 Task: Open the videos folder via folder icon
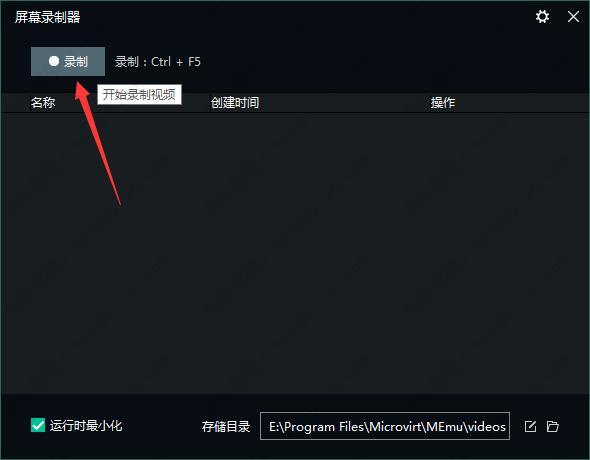pos(552,426)
